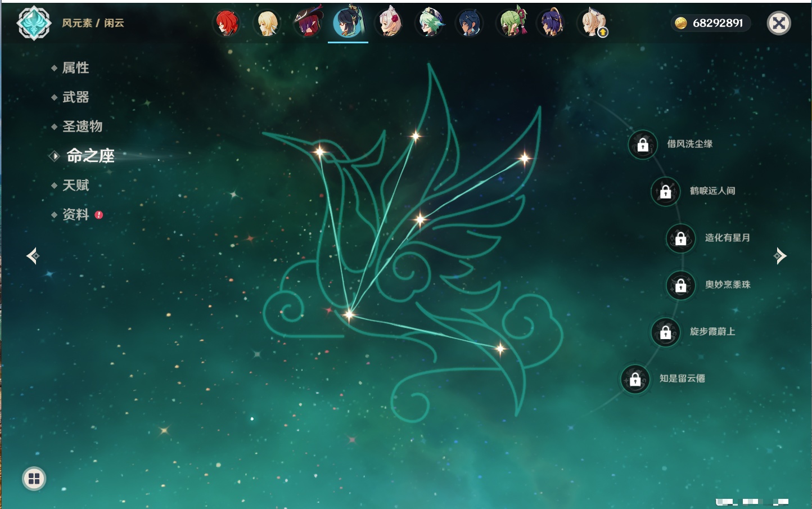Select the blonde short-haired character avatar
812x509 pixels.
coord(267,24)
